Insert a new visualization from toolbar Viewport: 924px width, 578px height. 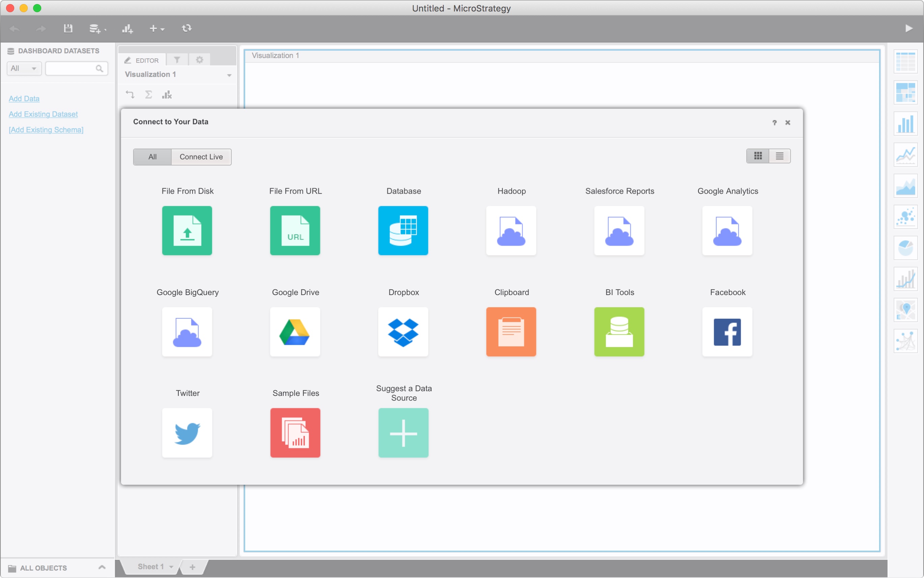click(x=127, y=29)
